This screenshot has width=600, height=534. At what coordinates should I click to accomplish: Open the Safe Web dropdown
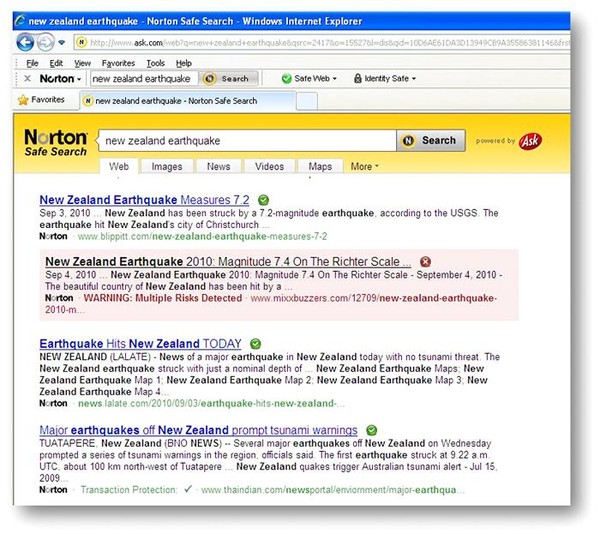(309, 79)
